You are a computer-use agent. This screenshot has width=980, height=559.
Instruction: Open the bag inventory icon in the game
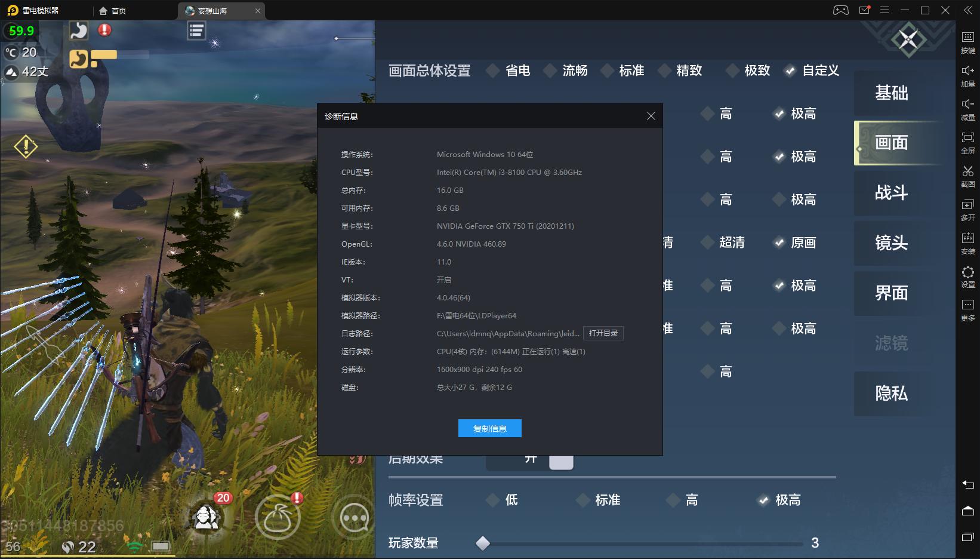[x=278, y=517]
